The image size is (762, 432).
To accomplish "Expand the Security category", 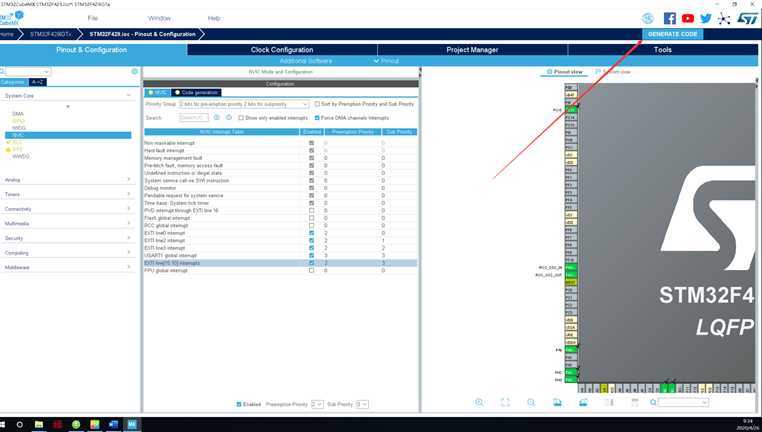I will 68,238.
